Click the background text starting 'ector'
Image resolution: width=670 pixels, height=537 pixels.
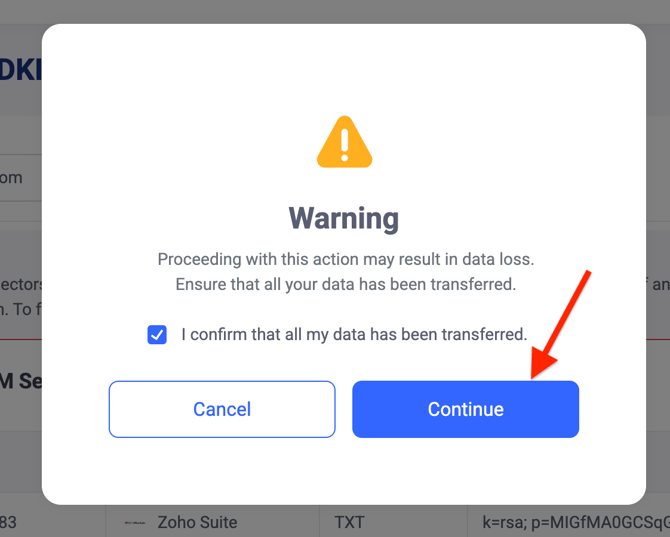point(21,284)
